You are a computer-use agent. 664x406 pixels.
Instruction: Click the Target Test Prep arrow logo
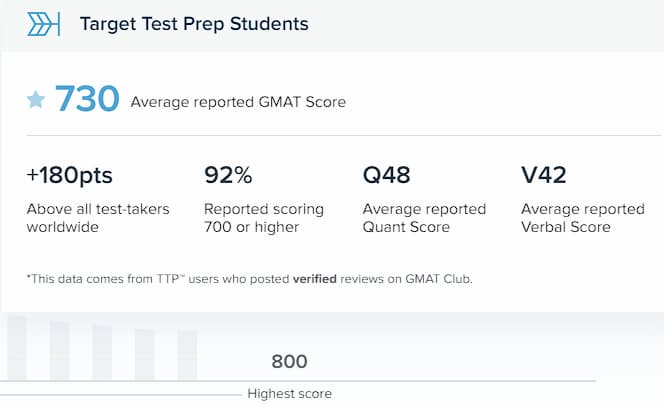[x=44, y=24]
